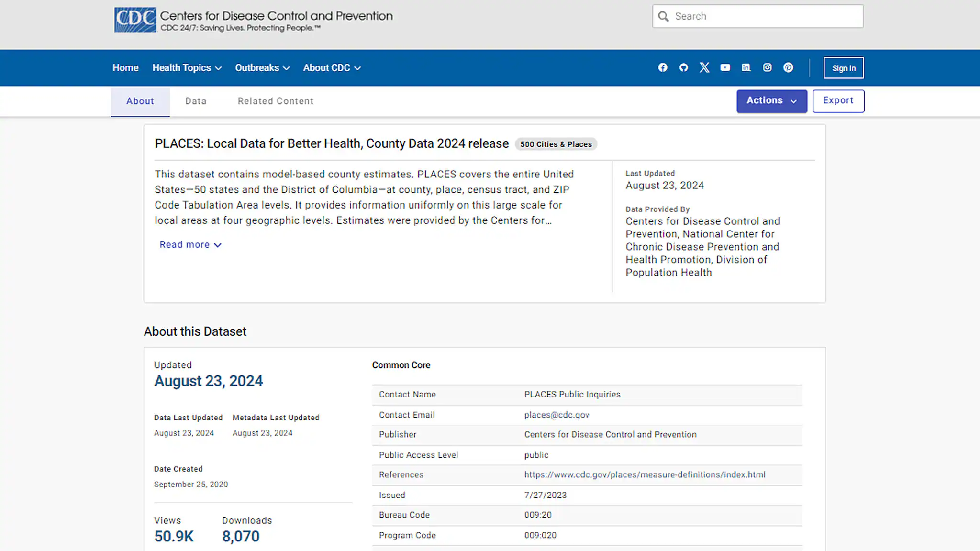Open the GitHub icon in the navbar

683,67
